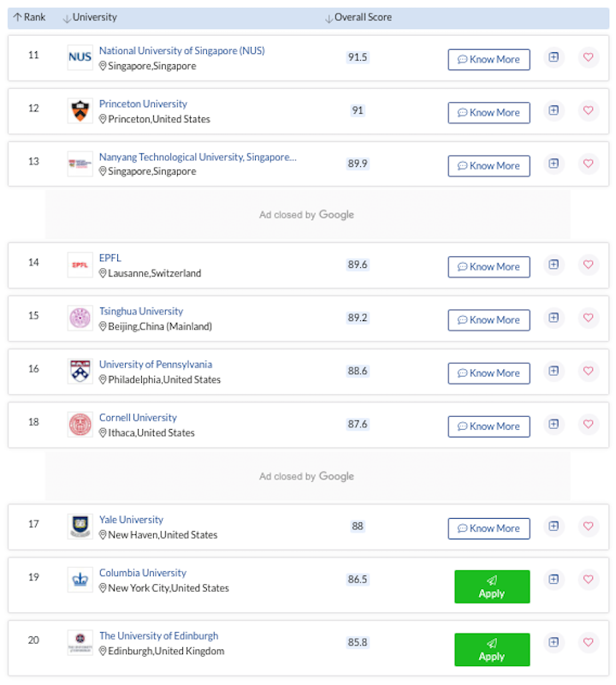Open Princeton University link
616x685 pixels.
click(x=143, y=104)
